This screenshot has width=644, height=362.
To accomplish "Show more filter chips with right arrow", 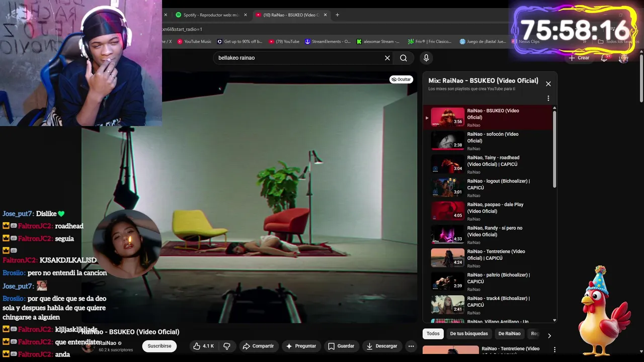I will point(549,335).
